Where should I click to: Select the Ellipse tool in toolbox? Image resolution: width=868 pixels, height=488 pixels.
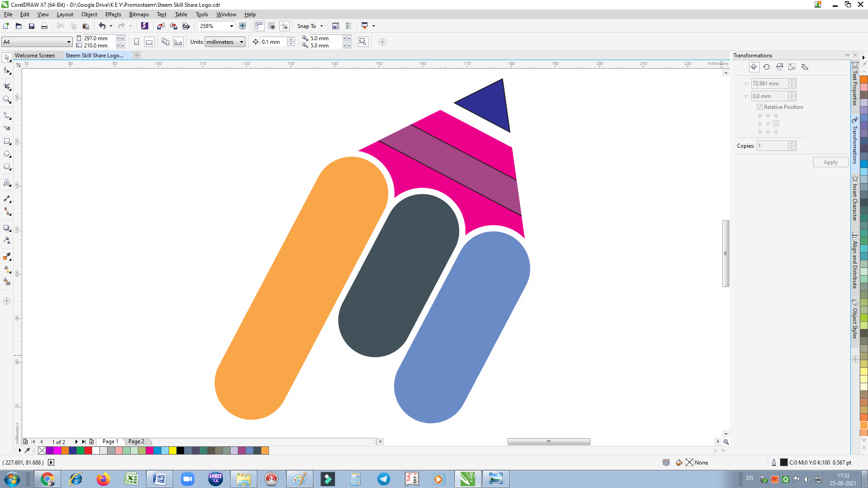(x=7, y=154)
